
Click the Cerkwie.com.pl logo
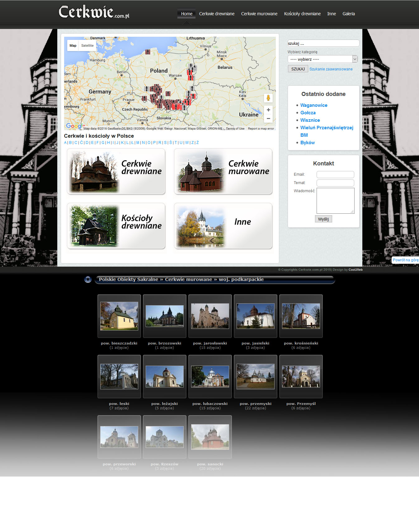point(94,12)
